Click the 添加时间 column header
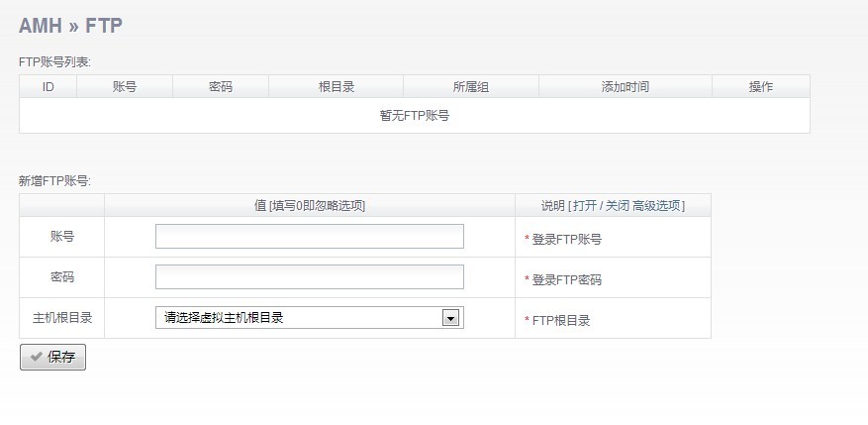This screenshot has height=425, width=868. [625, 87]
